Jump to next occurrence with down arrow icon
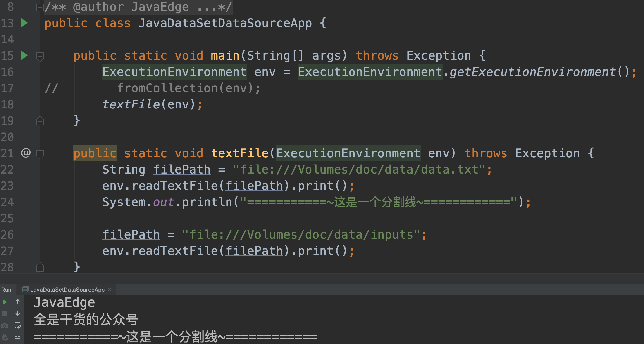 click(x=17, y=313)
